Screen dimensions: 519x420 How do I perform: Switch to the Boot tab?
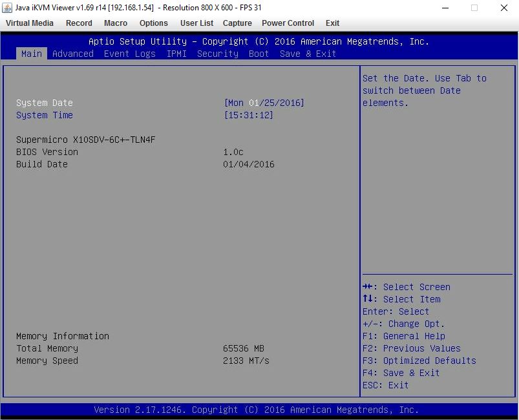(x=259, y=54)
